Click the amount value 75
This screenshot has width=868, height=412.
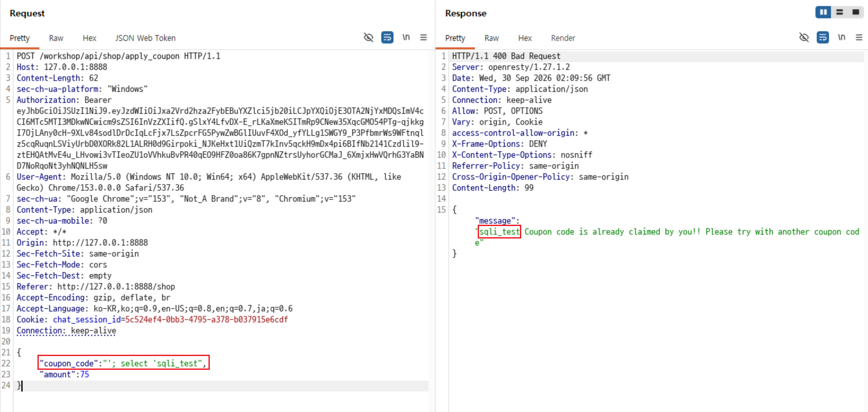85,374
